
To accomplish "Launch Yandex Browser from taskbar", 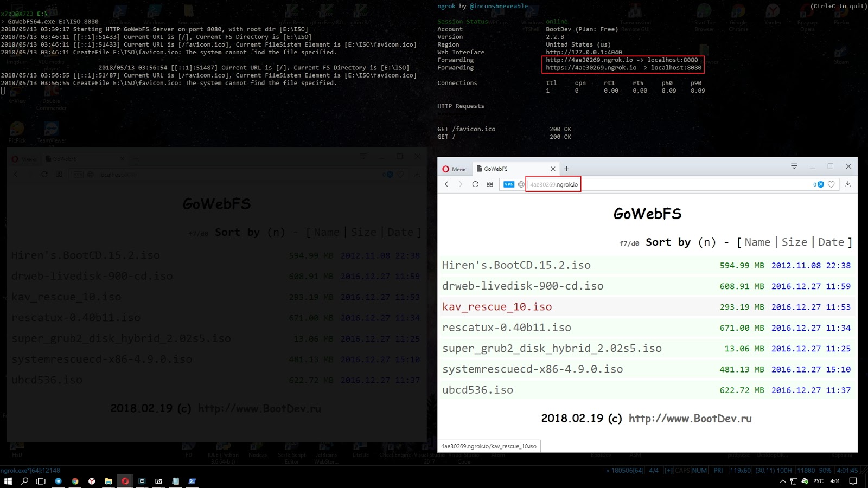I will [92, 481].
